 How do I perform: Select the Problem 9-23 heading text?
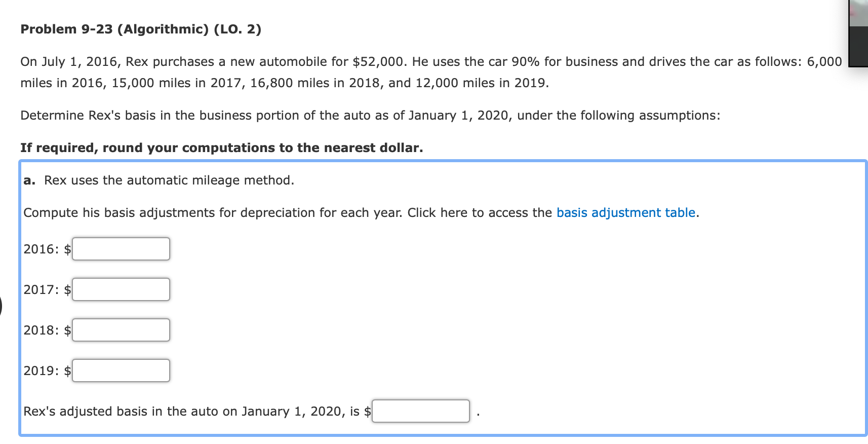[x=140, y=29]
